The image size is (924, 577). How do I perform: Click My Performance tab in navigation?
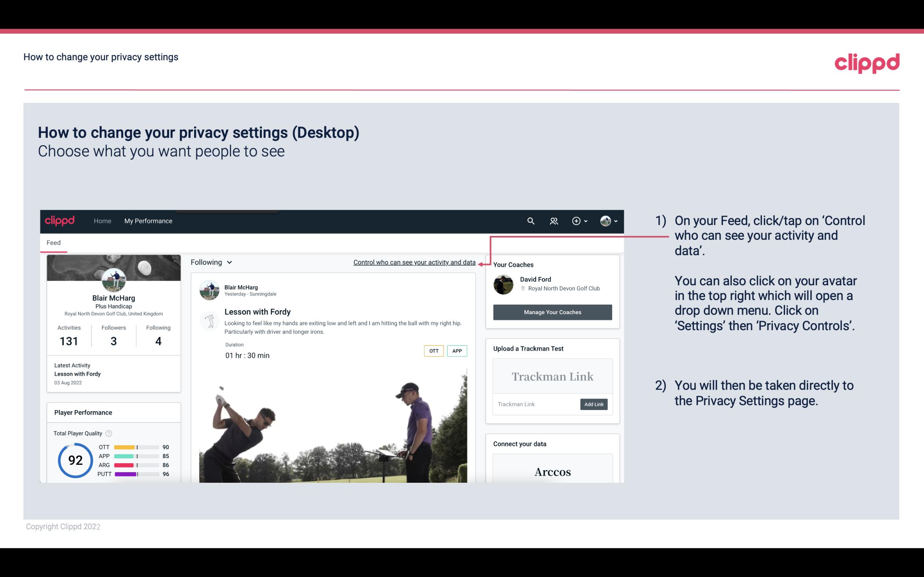pyautogui.click(x=147, y=221)
